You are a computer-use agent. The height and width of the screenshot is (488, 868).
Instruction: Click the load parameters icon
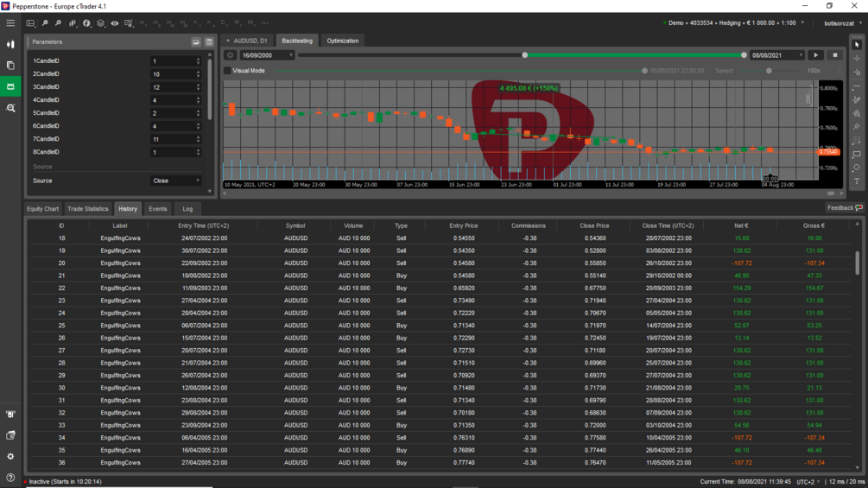tap(196, 42)
